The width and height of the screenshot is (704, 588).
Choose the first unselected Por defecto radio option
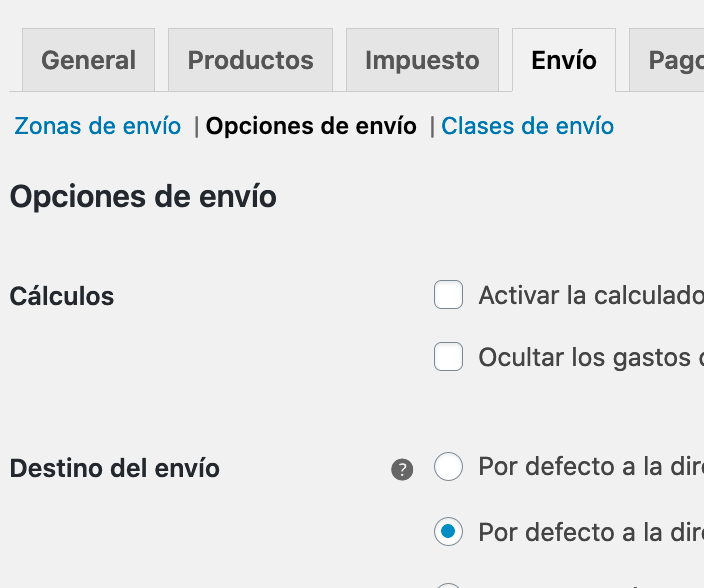[x=448, y=467]
